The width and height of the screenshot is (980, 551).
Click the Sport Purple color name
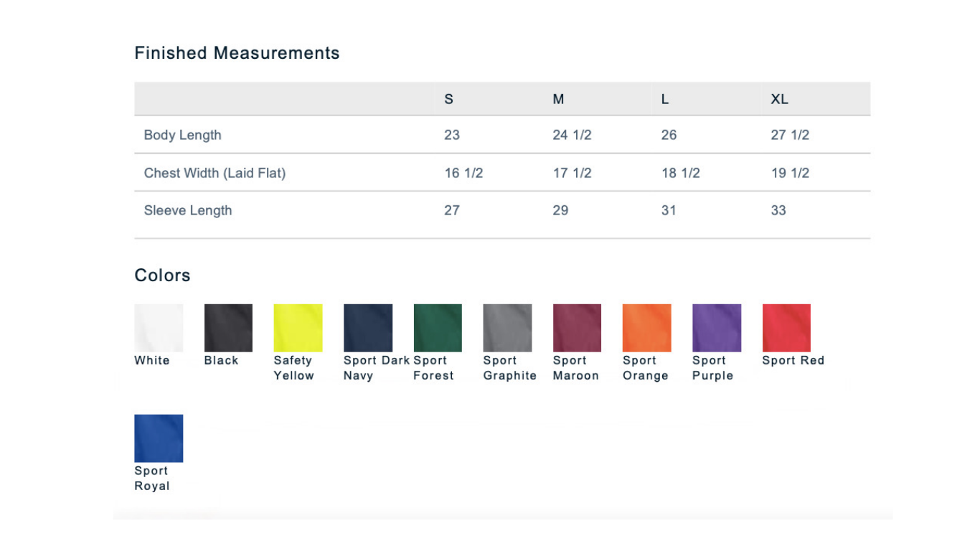[712, 368]
